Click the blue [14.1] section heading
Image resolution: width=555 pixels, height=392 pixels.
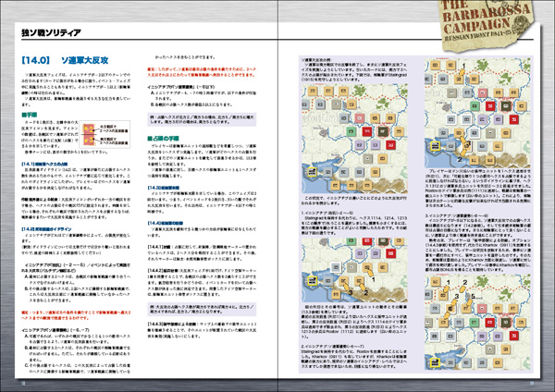tap(44, 164)
